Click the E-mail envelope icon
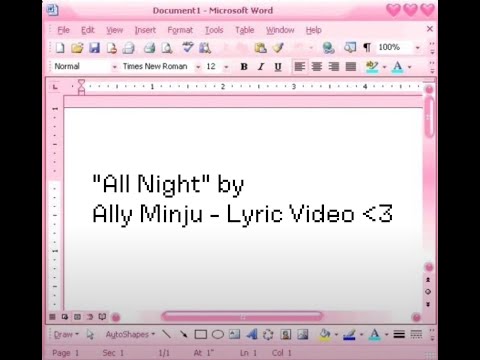This screenshot has height=360, width=480. (128, 48)
